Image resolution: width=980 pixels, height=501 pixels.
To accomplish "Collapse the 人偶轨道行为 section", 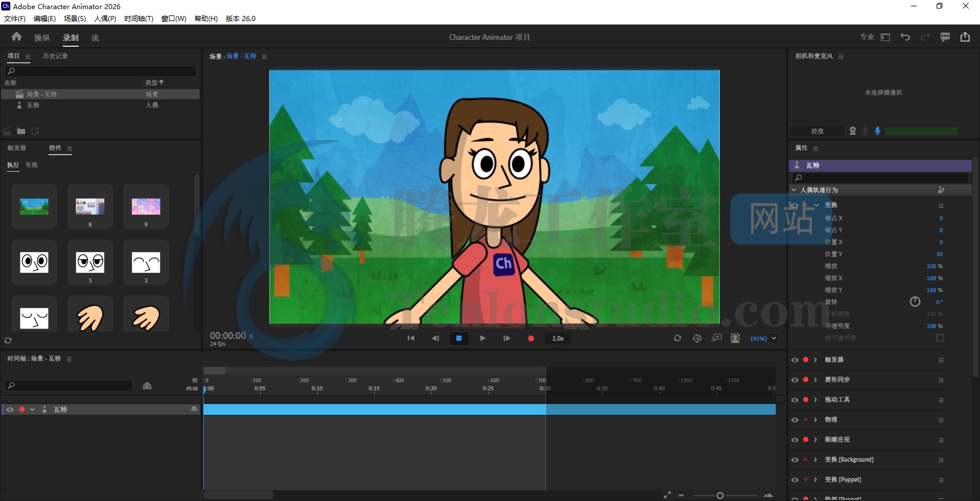I will [794, 190].
